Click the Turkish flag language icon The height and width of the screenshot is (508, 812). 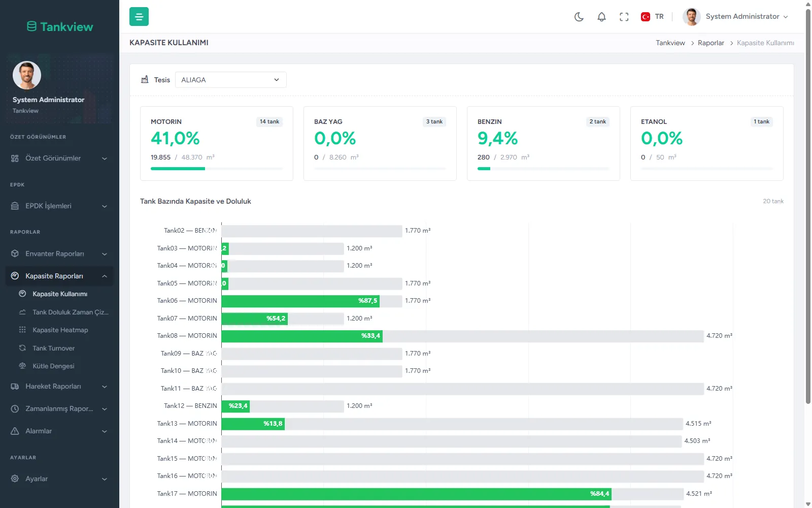point(646,17)
